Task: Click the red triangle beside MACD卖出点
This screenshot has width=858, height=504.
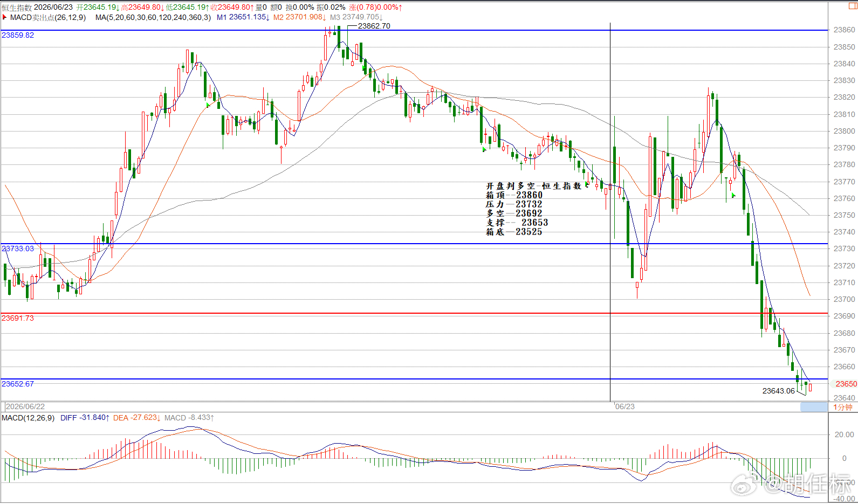Action: click(x=4, y=17)
